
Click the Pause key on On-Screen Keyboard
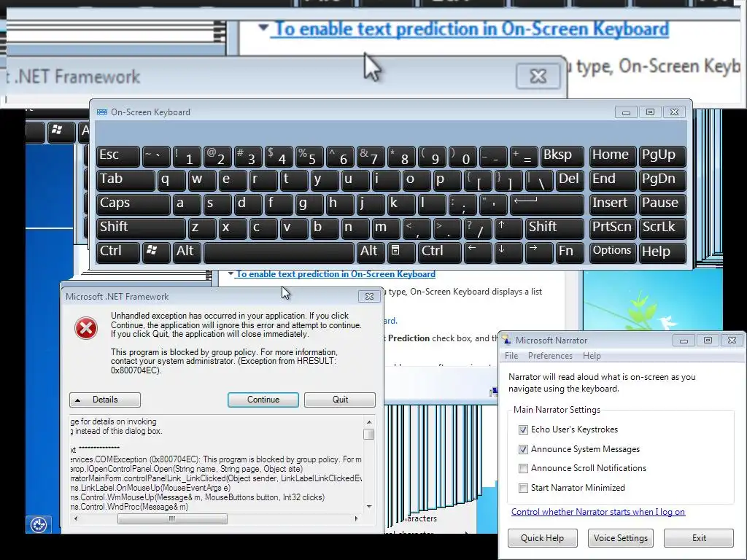pyautogui.click(x=662, y=204)
